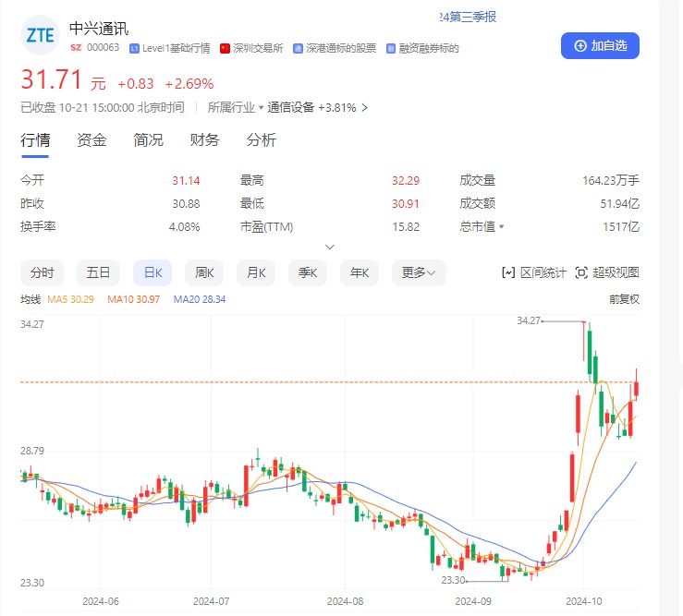This screenshot has height=616, width=683.
Task: Click the 前复权 adjustment option
Action: pos(624,299)
